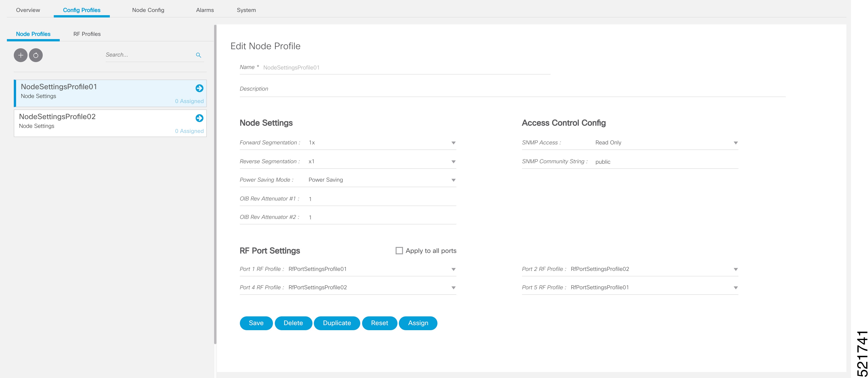This screenshot has height=378, width=868.
Task: Switch to the RF Profiles tab
Action: [87, 34]
